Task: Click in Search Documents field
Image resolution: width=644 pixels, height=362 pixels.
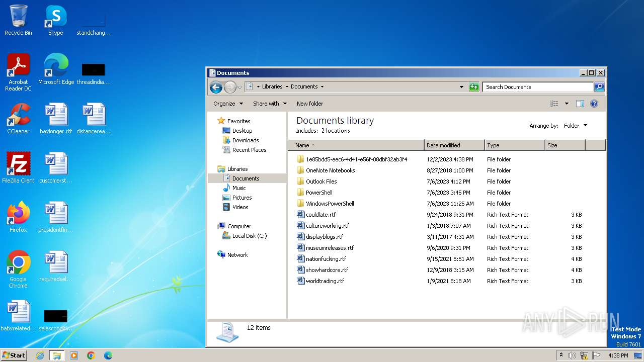Action: [x=537, y=87]
